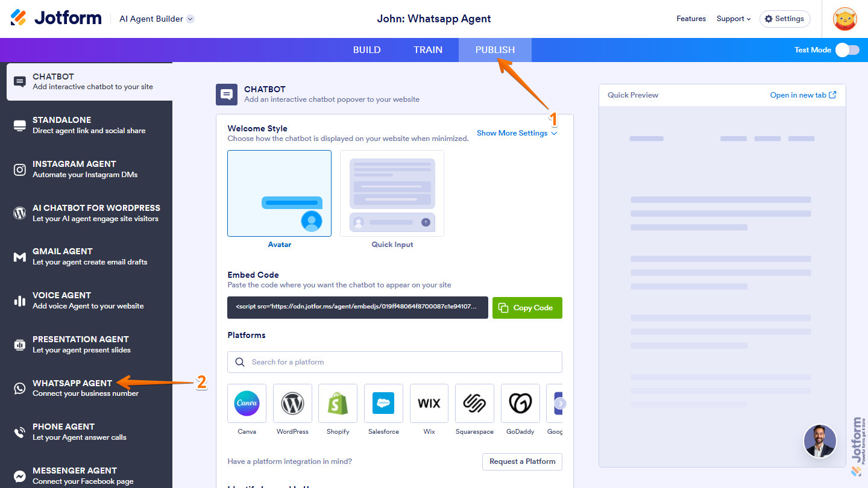
Task: Click the 'Platforms' heading
Action: 247,335
